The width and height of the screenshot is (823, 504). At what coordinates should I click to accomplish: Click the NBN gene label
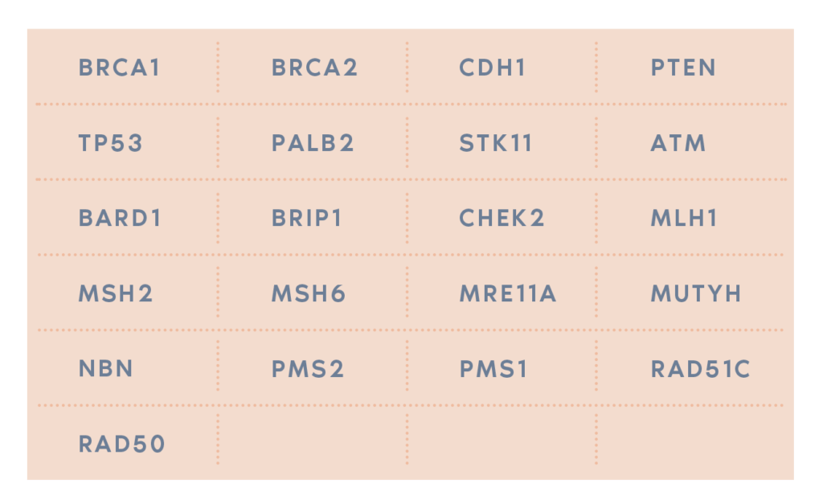pyautogui.click(x=106, y=369)
